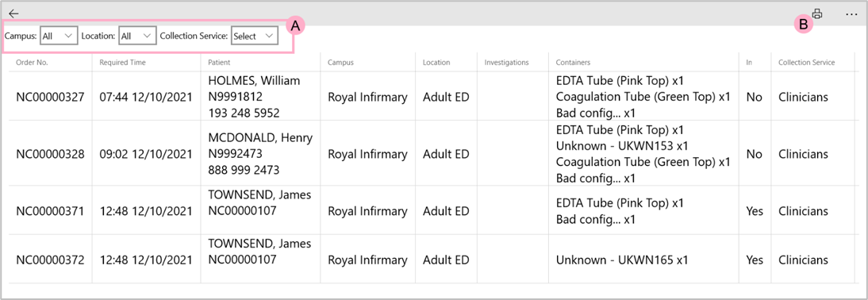Click the back arrow icon
The width and height of the screenshot is (868, 300).
pyautogui.click(x=13, y=13)
